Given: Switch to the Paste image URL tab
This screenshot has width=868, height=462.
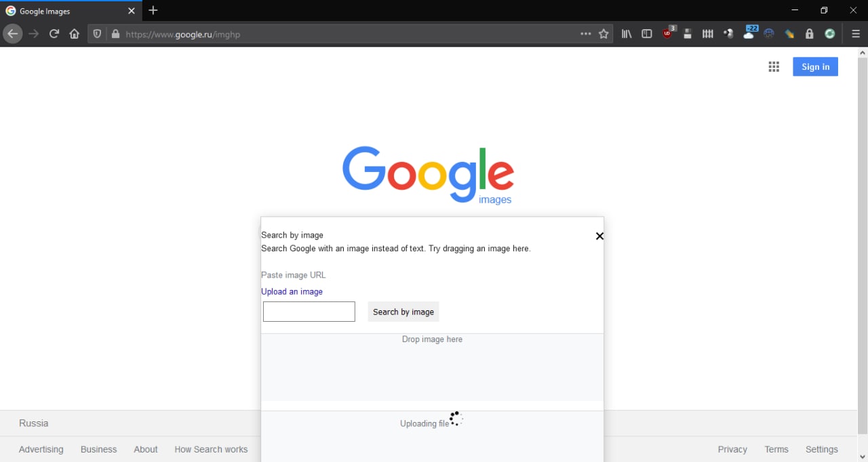Looking at the screenshot, I should (x=294, y=275).
